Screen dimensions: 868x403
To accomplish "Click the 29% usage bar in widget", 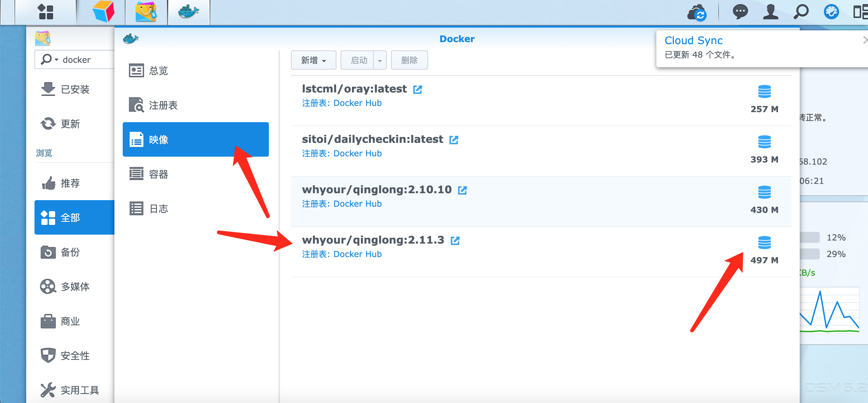I will pos(809,254).
